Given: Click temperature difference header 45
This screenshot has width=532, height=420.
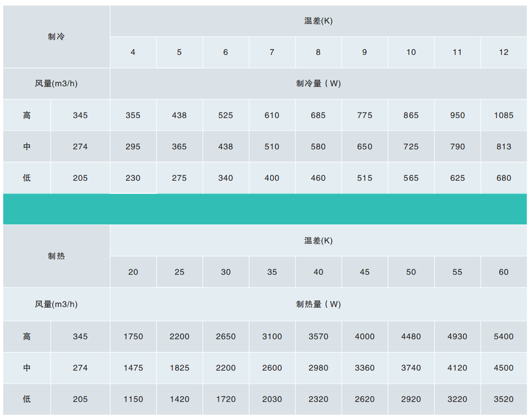Looking at the screenshot, I should (364, 272).
